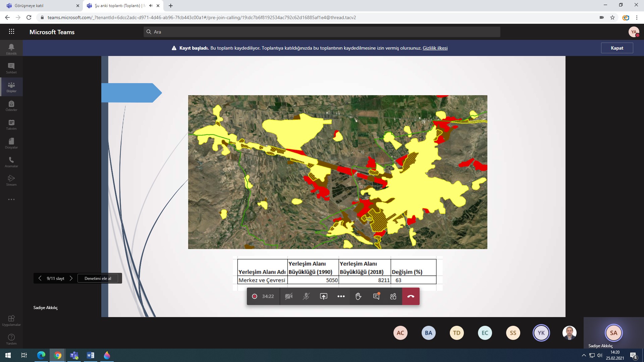This screenshot has width=644, height=362.
Task: Toggle the meeting conversation panel
Action: pyautogui.click(x=376, y=296)
